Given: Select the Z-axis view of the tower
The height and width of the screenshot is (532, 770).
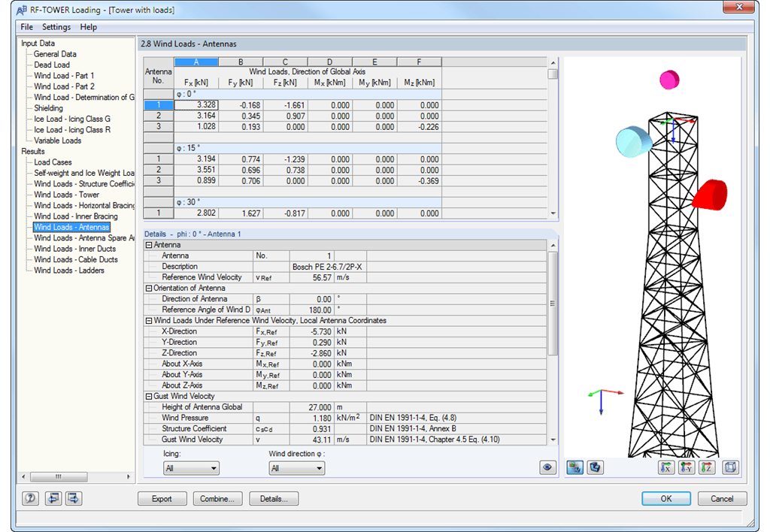Looking at the screenshot, I should point(706,468).
